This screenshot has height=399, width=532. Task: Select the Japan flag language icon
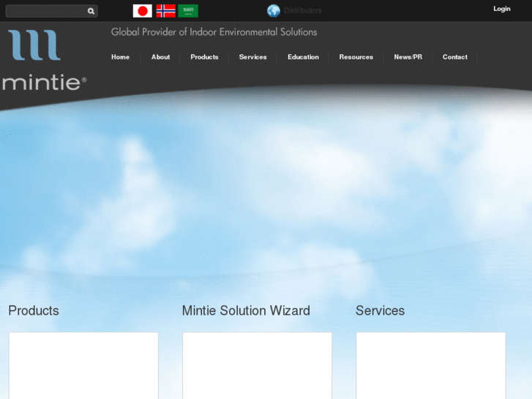[143, 11]
